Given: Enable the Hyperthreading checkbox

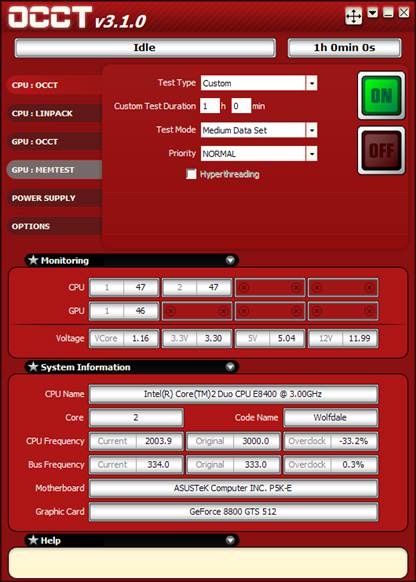Looking at the screenshot, I should [x=191, y=174].
